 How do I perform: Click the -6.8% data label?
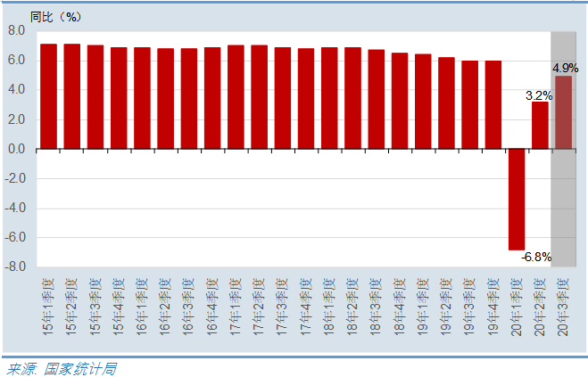tap(536, 257)
